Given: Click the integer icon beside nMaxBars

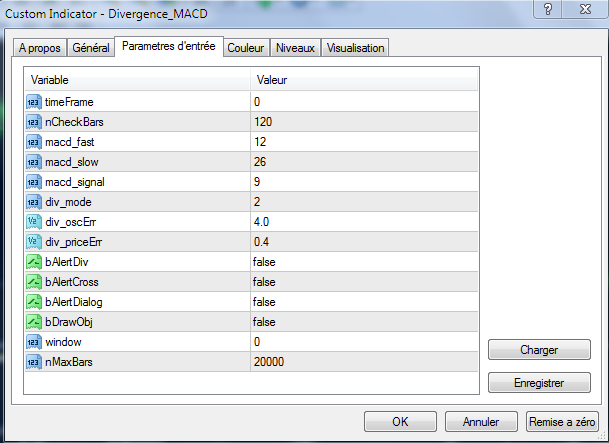Looking at the screenshot, I should click(x=34, y=361).
